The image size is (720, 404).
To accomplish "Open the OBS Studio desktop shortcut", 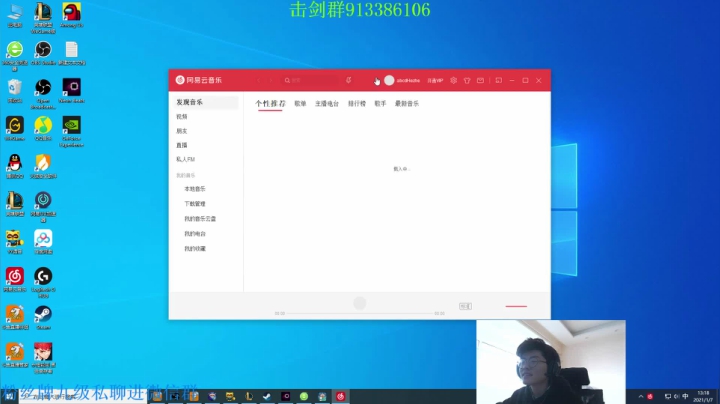I will 43,53.
